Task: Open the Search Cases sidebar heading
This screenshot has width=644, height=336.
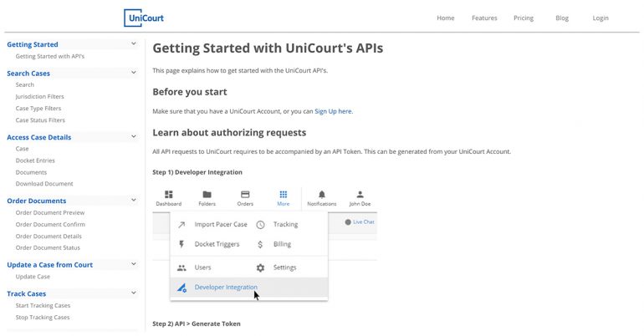Action: (x=28, y=74)
